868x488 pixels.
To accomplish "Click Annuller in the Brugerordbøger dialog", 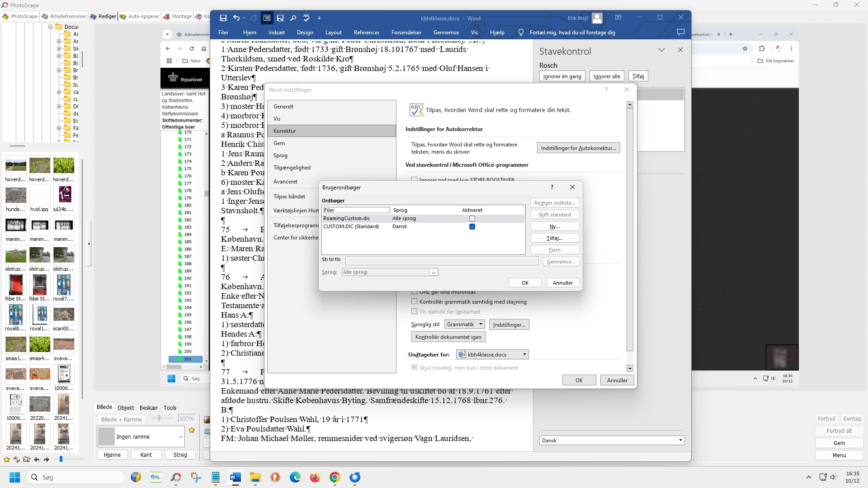I will click(563, 283).
